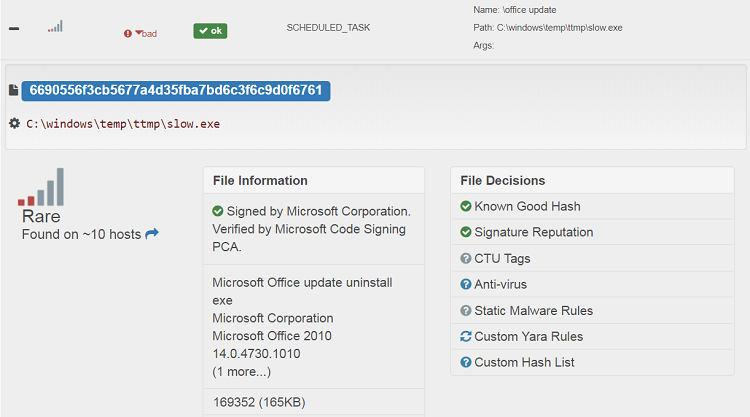This screenshot has width=750, height=417.
Task: Click the small prevalence bars icon in row
Action: pos(55,26)
